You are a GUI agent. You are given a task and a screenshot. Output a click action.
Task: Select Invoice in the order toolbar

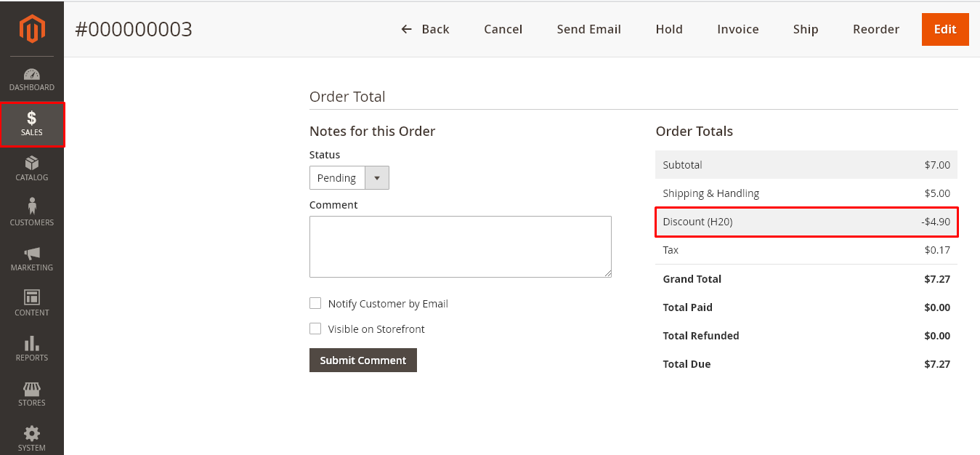(737, 29)
